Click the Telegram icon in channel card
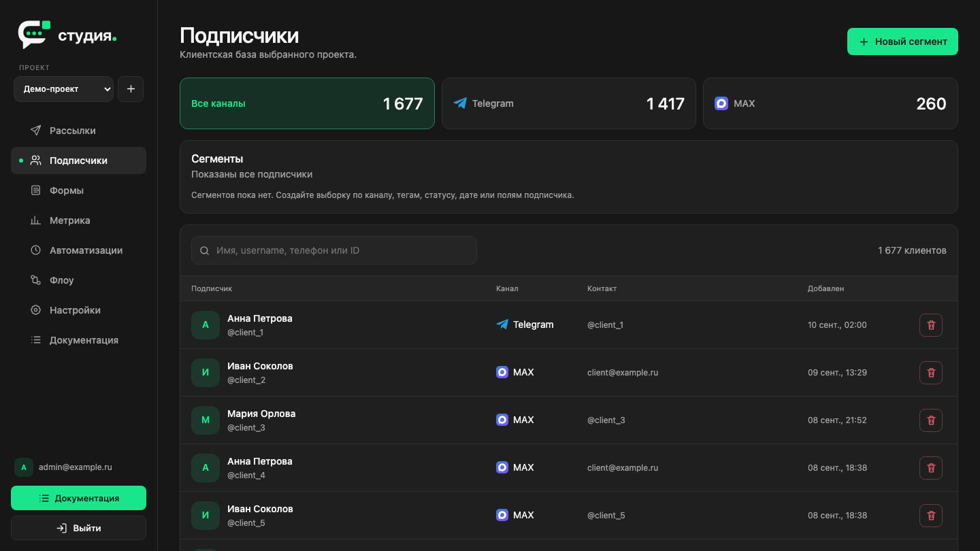Viewport: 980px width, 551px height. tap(460, 103)
